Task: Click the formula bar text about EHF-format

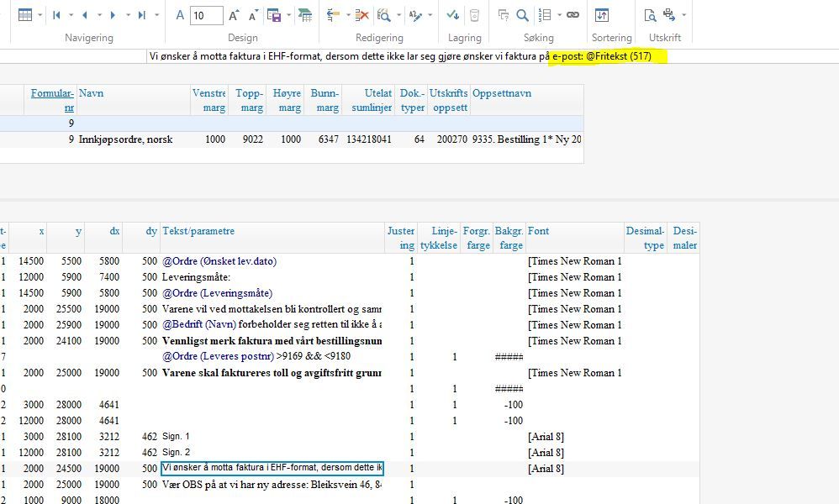Action: point(400,56)
